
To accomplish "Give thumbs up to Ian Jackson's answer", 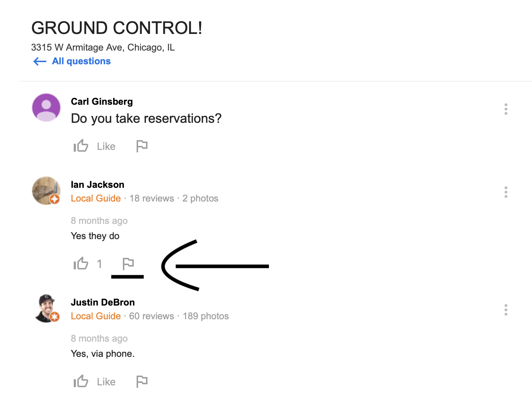I will [x=81, y=264].
